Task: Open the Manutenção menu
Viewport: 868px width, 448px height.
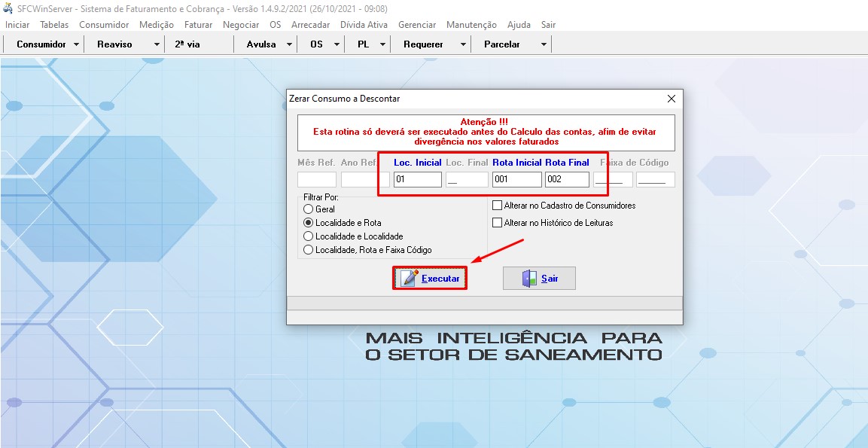Action: click(x=471, y=25)
